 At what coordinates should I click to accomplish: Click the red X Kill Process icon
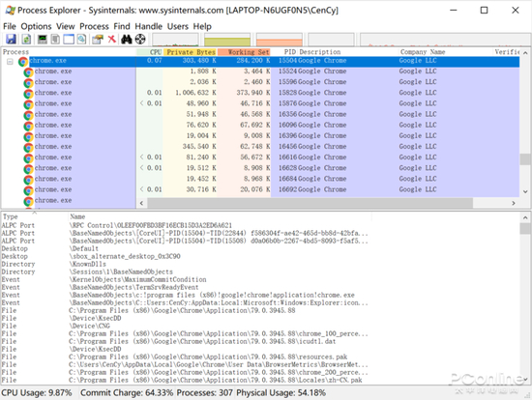(111, 40)
